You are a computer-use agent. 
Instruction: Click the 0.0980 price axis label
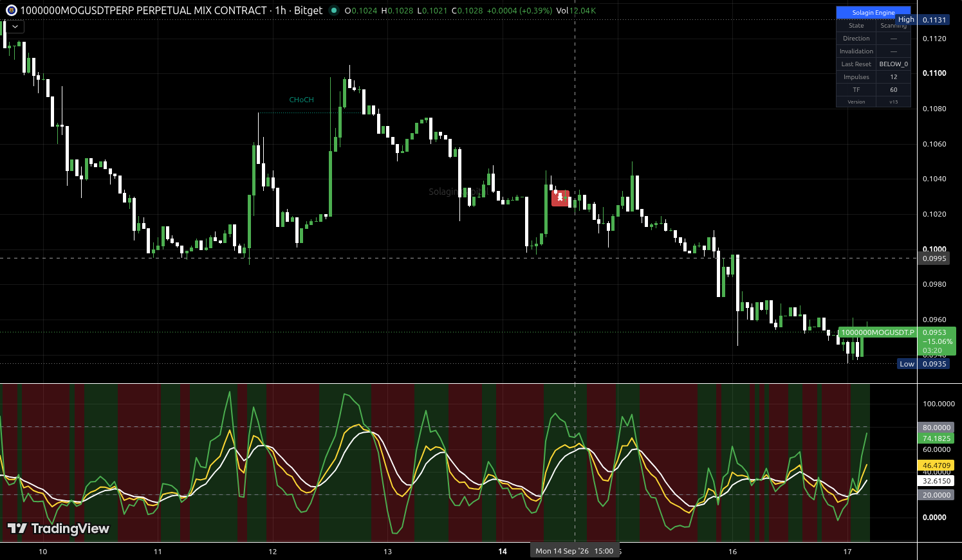click(x=934, y=284)
